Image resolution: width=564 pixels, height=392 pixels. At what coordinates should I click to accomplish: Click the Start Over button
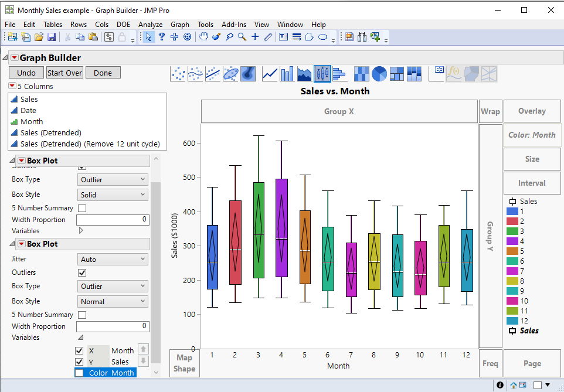click(64, 73)
